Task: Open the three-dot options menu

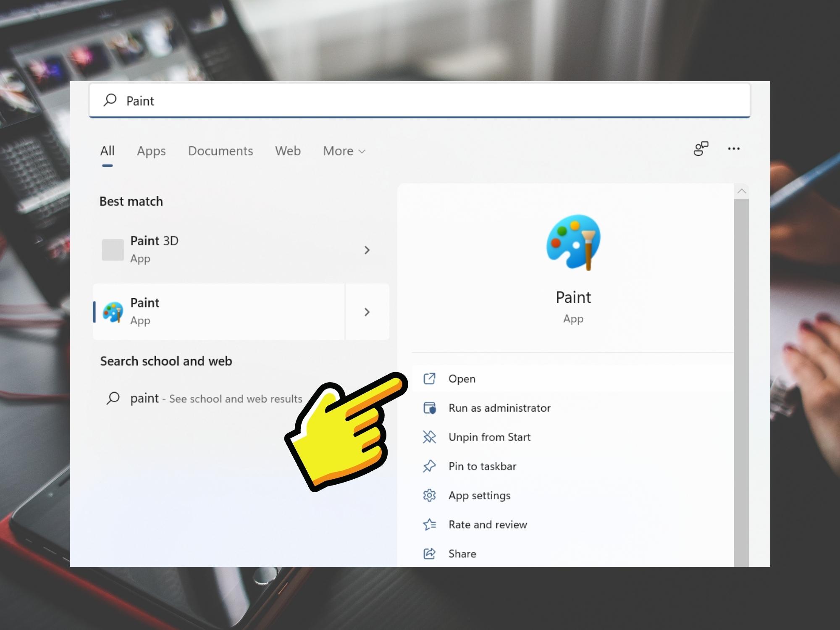Action: [734, 149]
